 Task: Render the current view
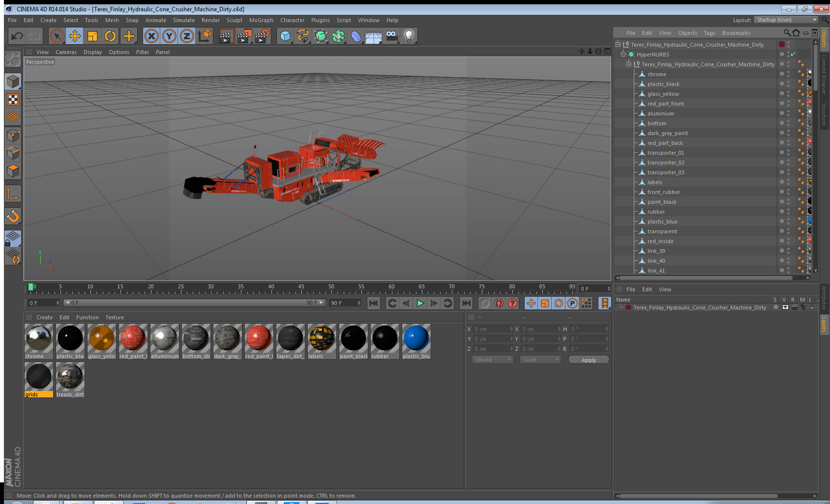pos(226,36)
